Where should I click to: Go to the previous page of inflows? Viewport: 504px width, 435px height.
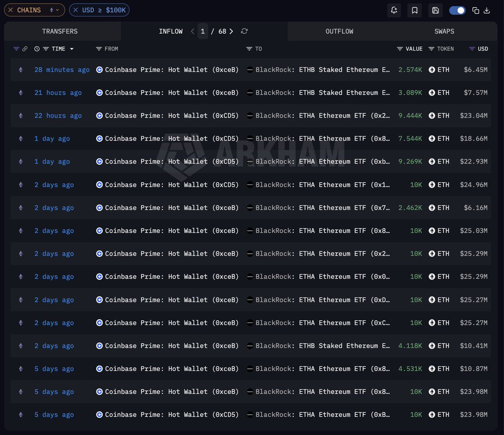(192, 32)
